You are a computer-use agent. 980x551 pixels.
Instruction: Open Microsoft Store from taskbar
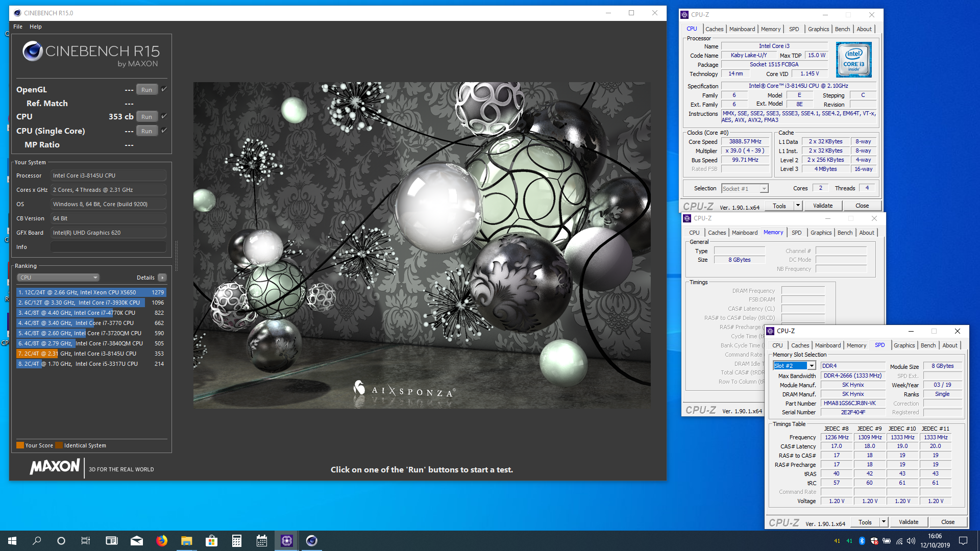211,541
